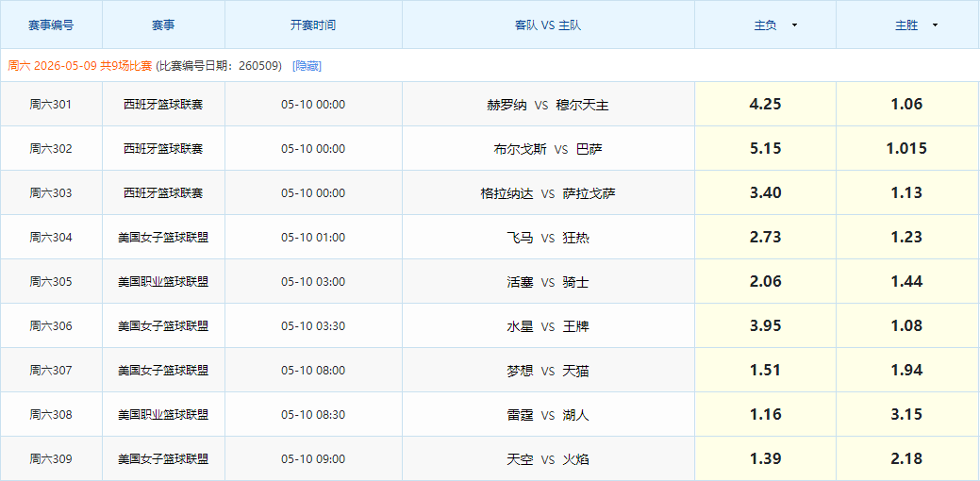This screenshot has height=481, width=980.
Task: Select the 1.015 odds for 巴萨 home win
Action: point(907,149)
